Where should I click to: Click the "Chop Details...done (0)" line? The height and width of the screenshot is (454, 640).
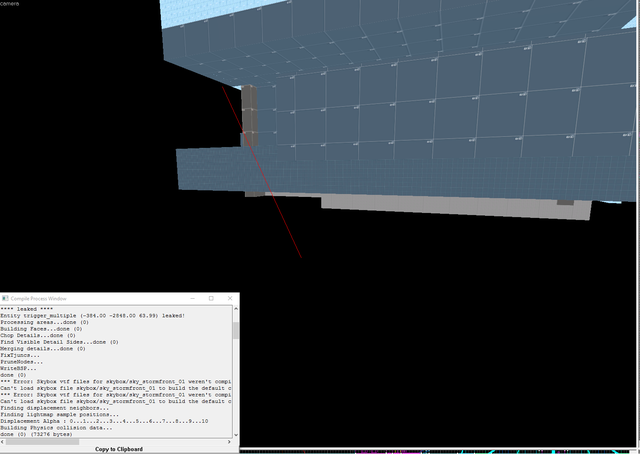pyautogui.click(x=36, y=335)
